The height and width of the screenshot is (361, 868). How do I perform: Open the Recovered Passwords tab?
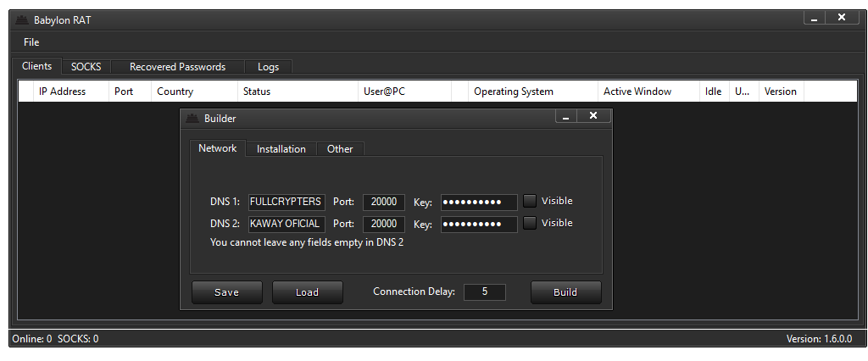178,66
